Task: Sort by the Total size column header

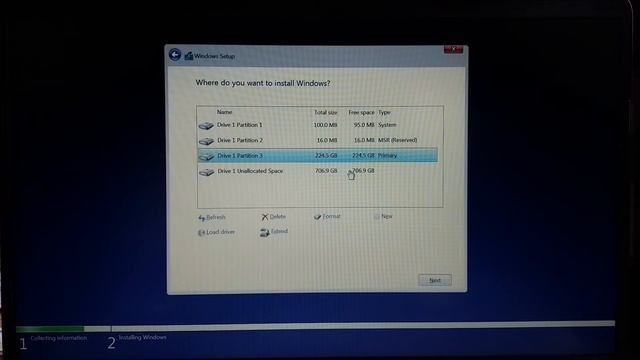Action: click(x=325, y=112)
